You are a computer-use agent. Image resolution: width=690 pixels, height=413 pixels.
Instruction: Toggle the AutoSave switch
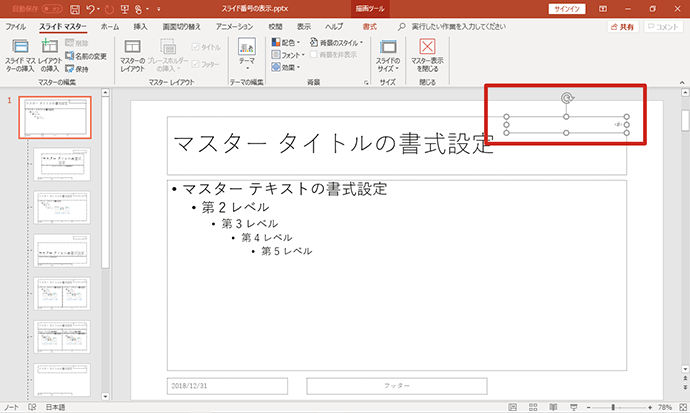[x=52, y=9]
